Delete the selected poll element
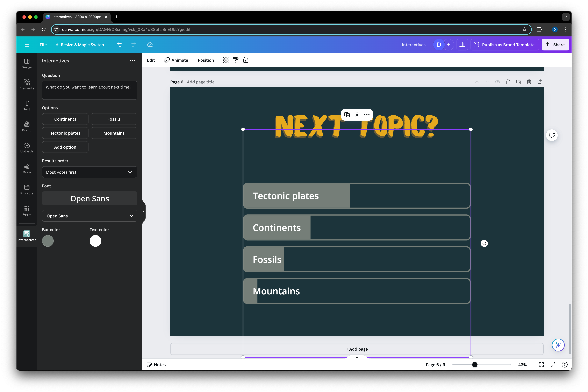Screen dimensions: 588x392 [x=357, y=115]
